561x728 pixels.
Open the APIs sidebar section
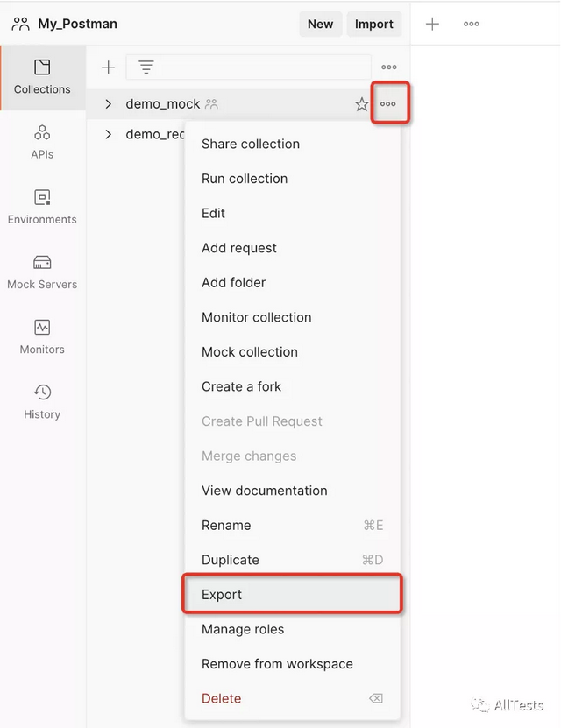coord(42,142)
